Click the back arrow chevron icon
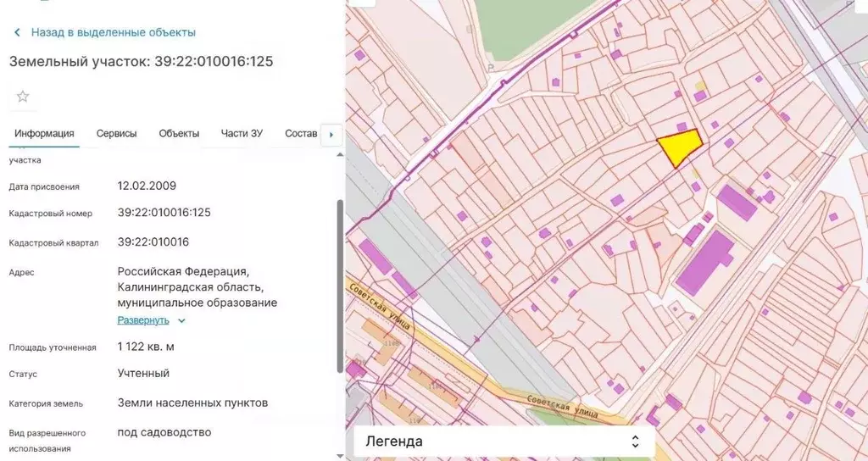This screenshot has height=461, width=868. coord(17,32)
